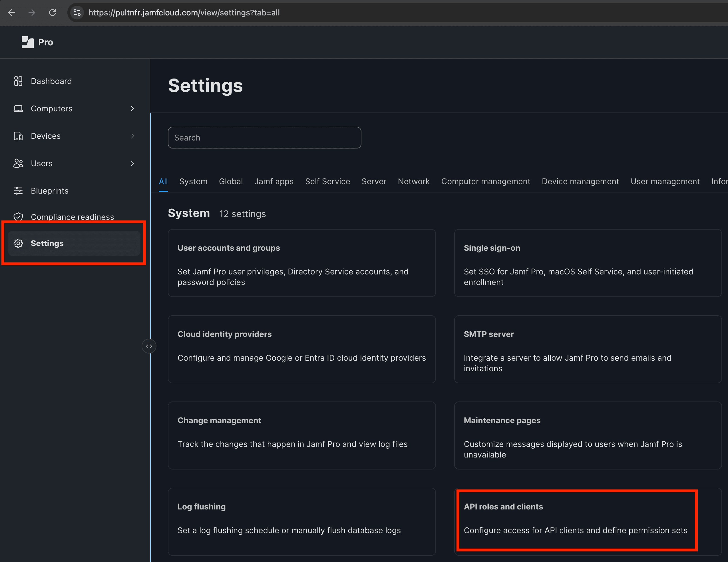Select the Blueprints sidebar icon
The width and height of the screenshot is (728, 562).
click(x=18, y=191)
